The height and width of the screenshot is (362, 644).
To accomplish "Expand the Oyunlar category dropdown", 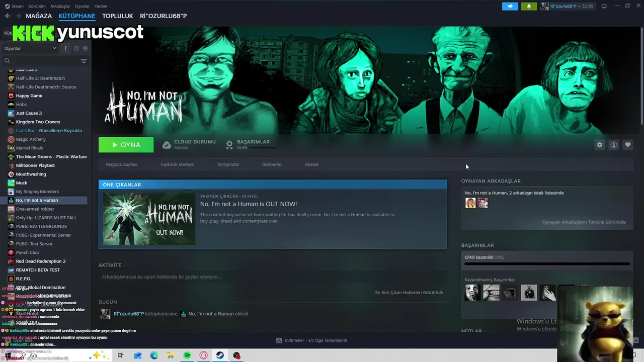I will coord(30,48).
